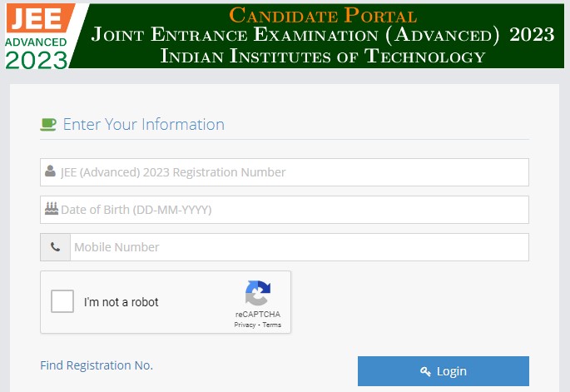Open the Find Registration No. link
The height and width of the screenshot is (392, 570).
(x=97, y=365)
